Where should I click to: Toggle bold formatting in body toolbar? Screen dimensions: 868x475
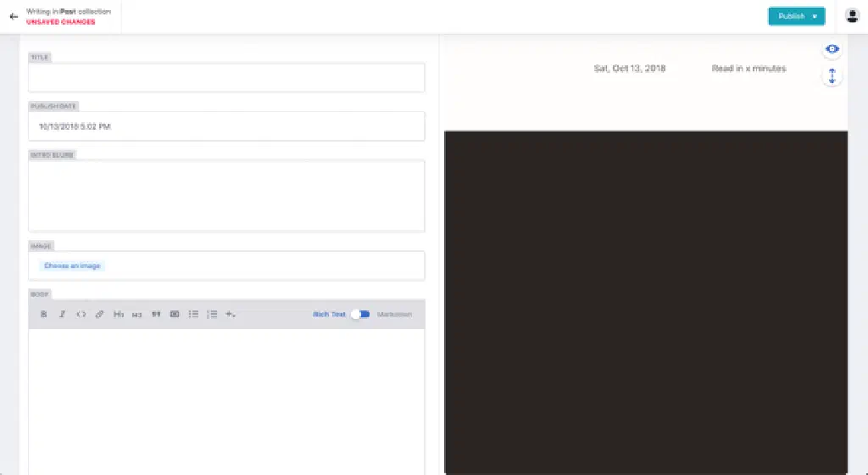[x=43, y=314]
